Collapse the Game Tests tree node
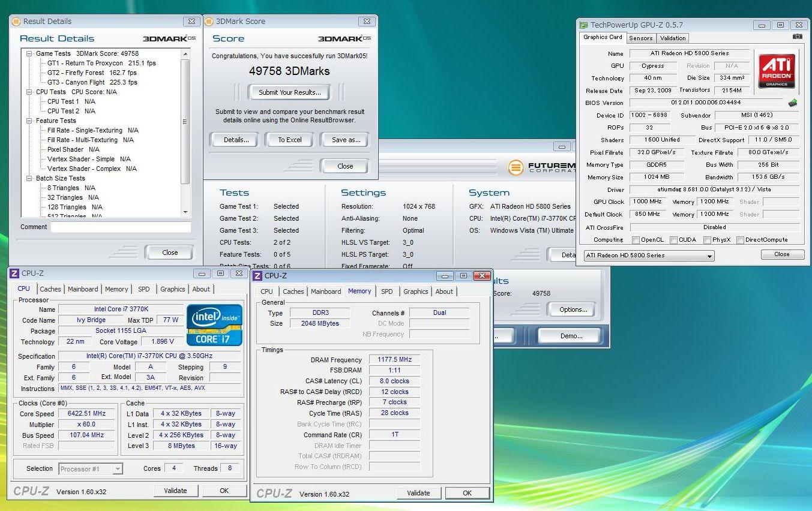Image resolution: width=812 pixels, height=511 pixels. coord(30,53)
